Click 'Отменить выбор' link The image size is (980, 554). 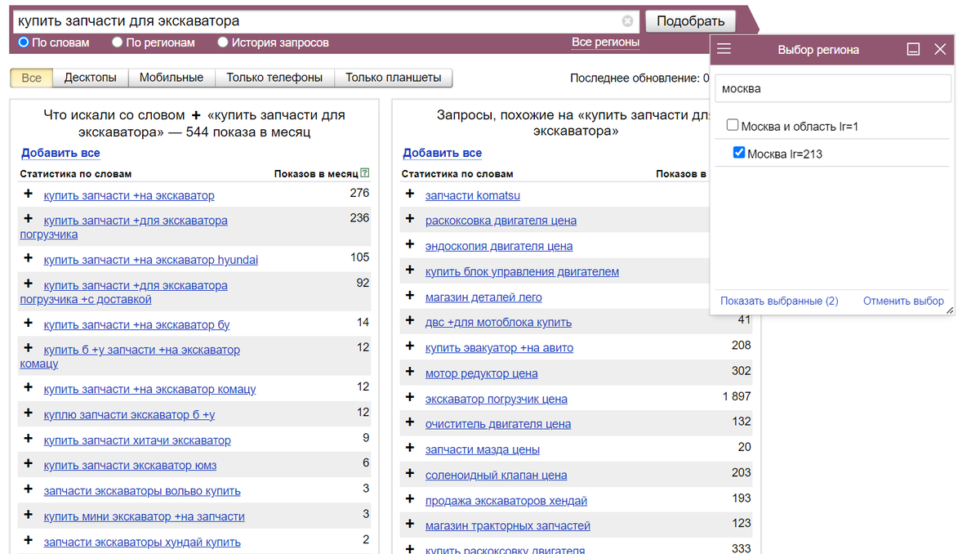903,301
